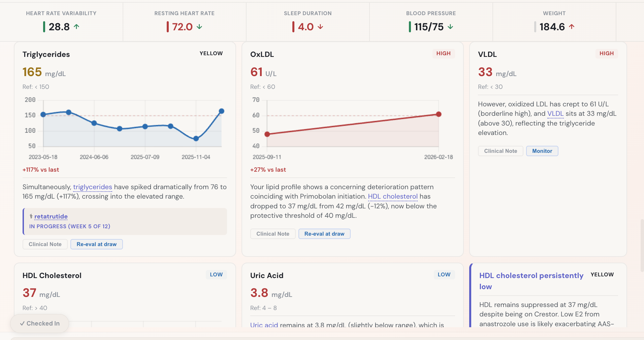Screen dimensions: 644x340
Task: Expand Clinical Note on the OxLDL card
Action: tap(273, 234)
